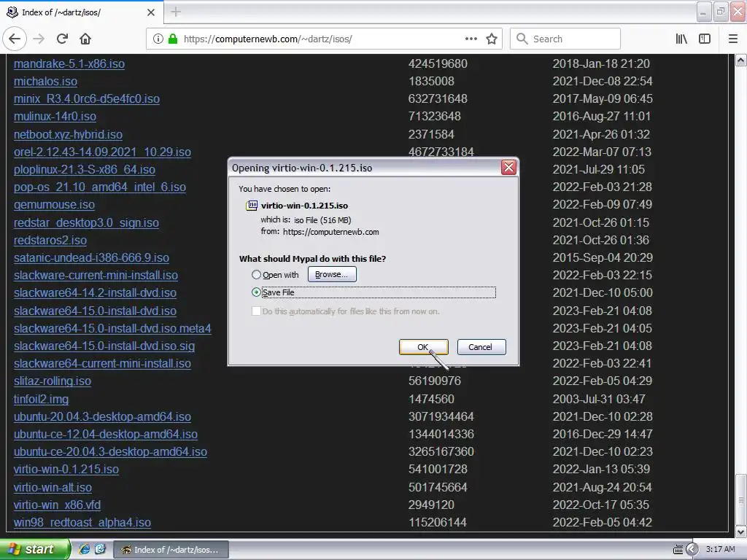Click the forward navigation arrow
This screenshot has width=747, height=560.
coord(39,39)
